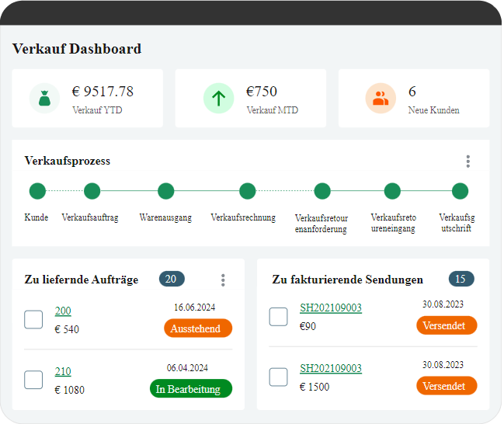Click the date 06.04.2024
Screen dimensions: 504x424
tap(187, 368)
